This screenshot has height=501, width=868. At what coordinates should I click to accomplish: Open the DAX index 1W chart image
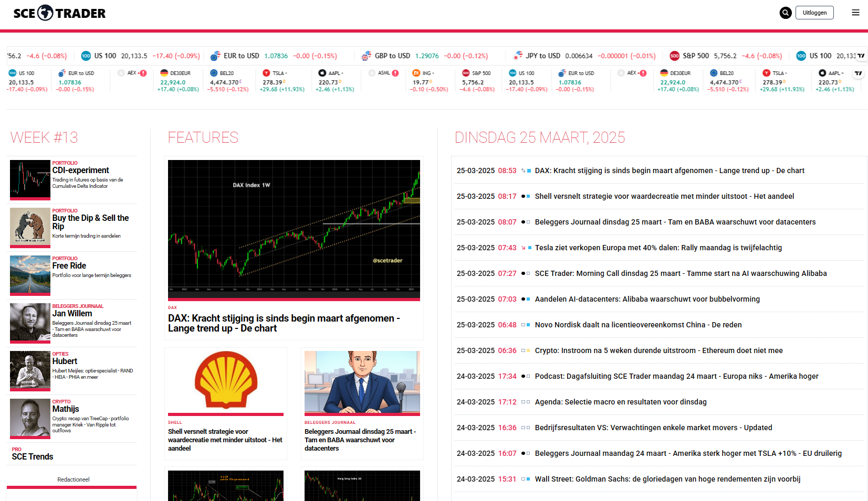[x=294, y=229]
